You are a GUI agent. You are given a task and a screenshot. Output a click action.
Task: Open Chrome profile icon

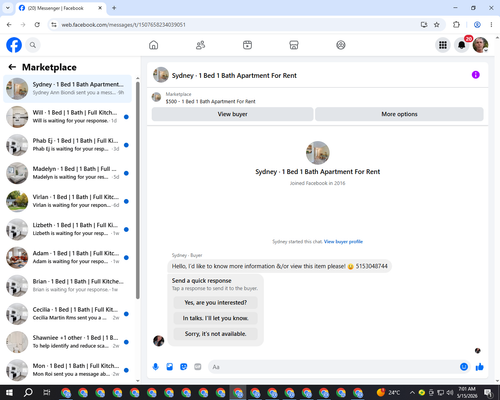pos(477,25)
